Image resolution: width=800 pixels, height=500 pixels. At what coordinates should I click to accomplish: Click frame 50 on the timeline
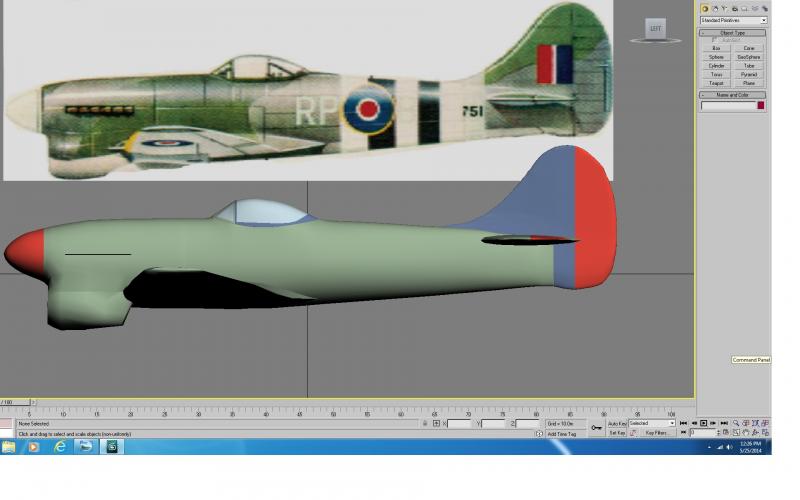333,413
